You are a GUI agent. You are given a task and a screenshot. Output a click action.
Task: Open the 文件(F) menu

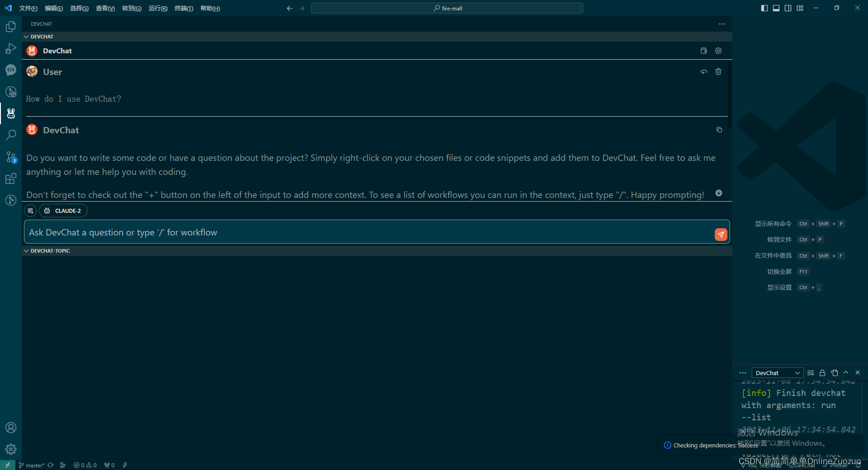point(28,8)
